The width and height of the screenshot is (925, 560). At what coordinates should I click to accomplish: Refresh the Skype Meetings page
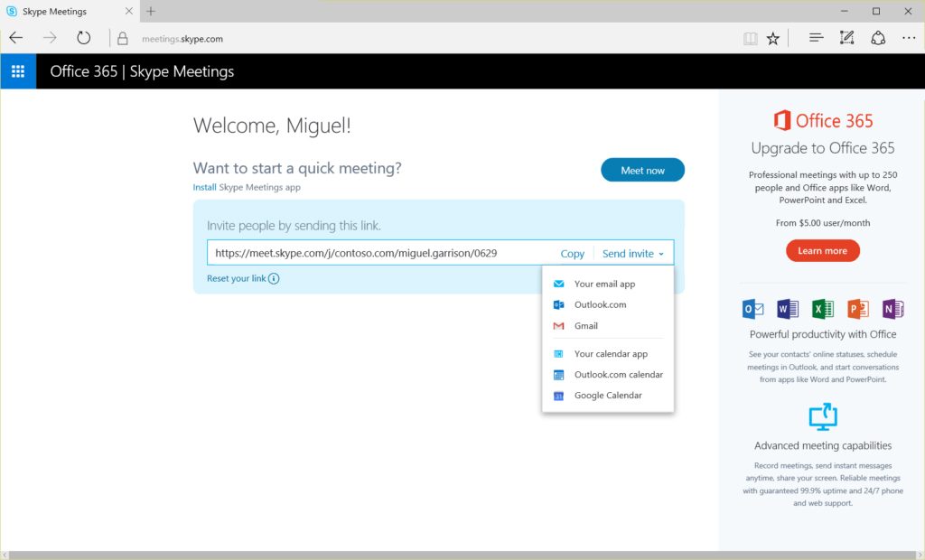pyautogui.click(x=84, y=38)
